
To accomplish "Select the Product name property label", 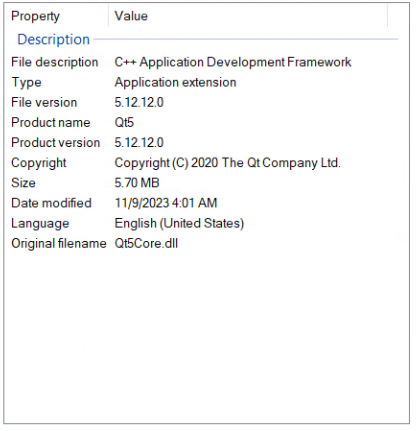I will tap(51, 122).
